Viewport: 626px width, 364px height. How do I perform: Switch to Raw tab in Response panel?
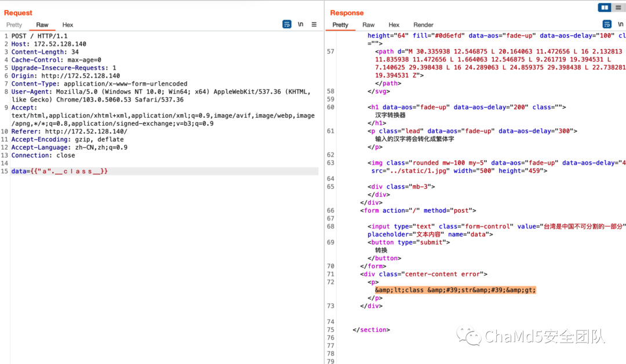[x=369, y=25]
